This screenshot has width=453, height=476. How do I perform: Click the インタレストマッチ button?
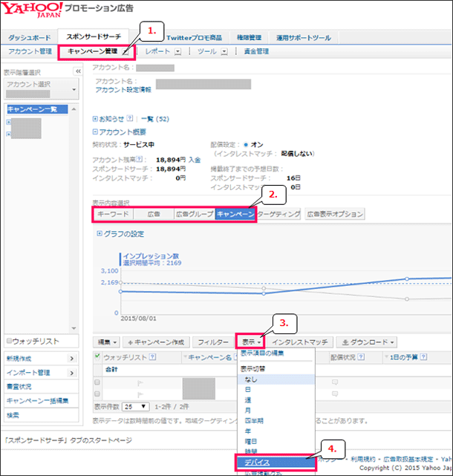click(300, 342)
